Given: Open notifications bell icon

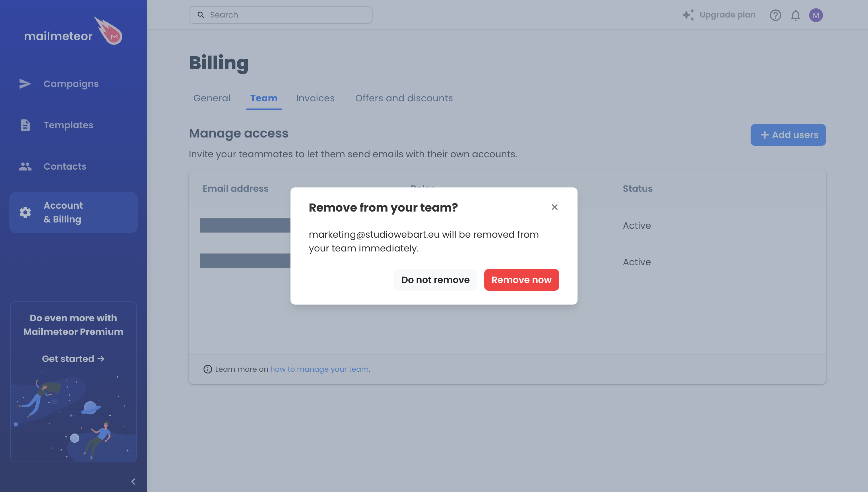Looking at the screenshot, I should (x=795, y=15).
